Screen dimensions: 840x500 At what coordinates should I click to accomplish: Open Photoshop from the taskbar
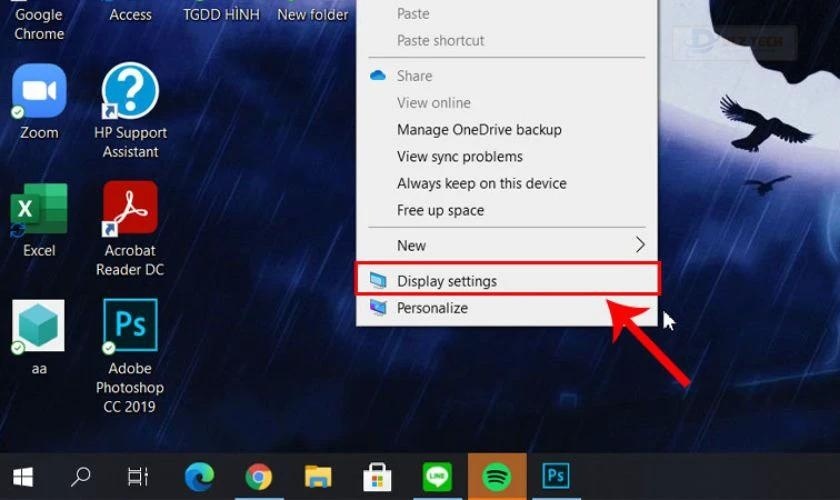point(556,476)
